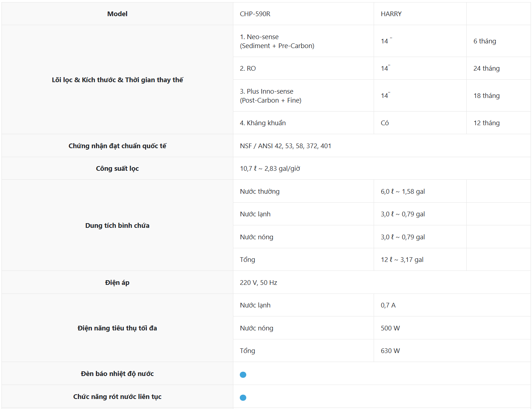Click the Điện năng tiêu thụ tối đa header

click(x=117, y=328)
